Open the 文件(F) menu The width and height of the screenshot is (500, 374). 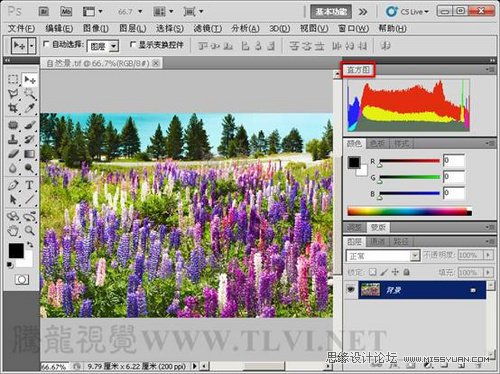pos(21,28)
